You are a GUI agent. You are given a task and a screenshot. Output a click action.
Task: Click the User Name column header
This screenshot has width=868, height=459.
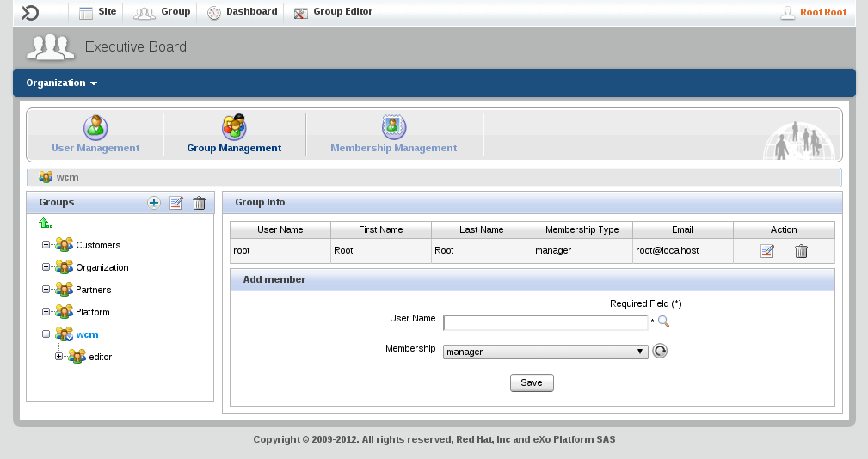[x=280, y=230]
